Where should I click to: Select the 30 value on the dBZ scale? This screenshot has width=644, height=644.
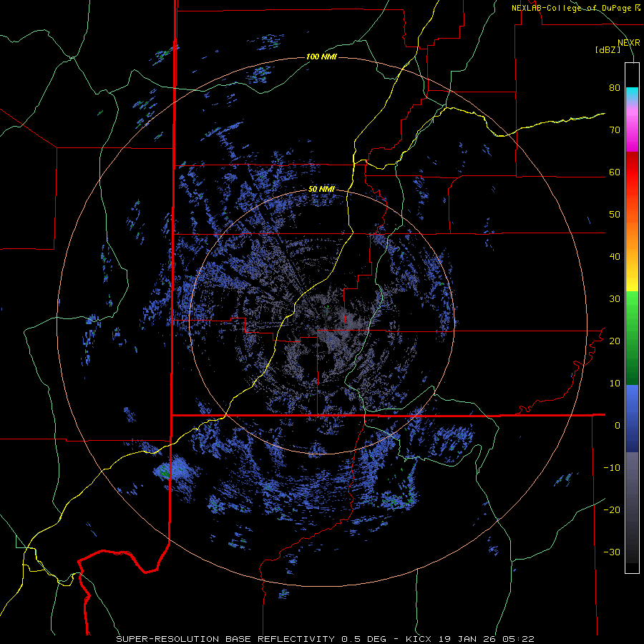pos(615,299)
